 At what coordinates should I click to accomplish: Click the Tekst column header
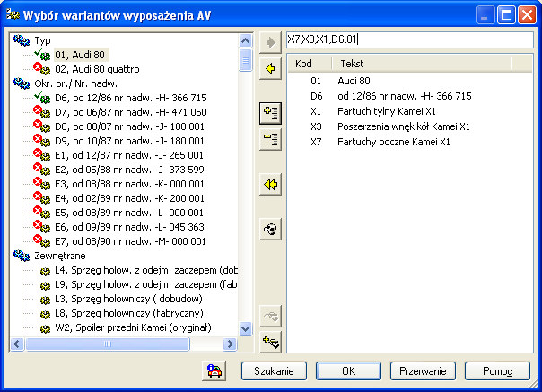(x=422, y=64)
